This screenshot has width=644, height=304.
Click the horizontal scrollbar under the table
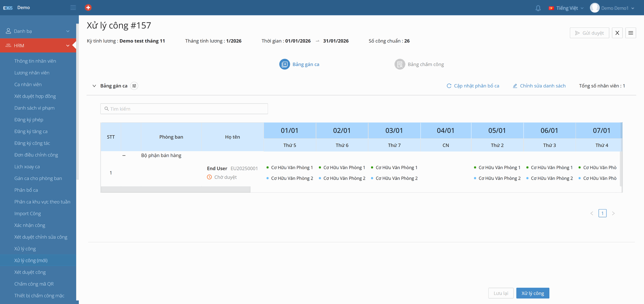click(176, 190)
